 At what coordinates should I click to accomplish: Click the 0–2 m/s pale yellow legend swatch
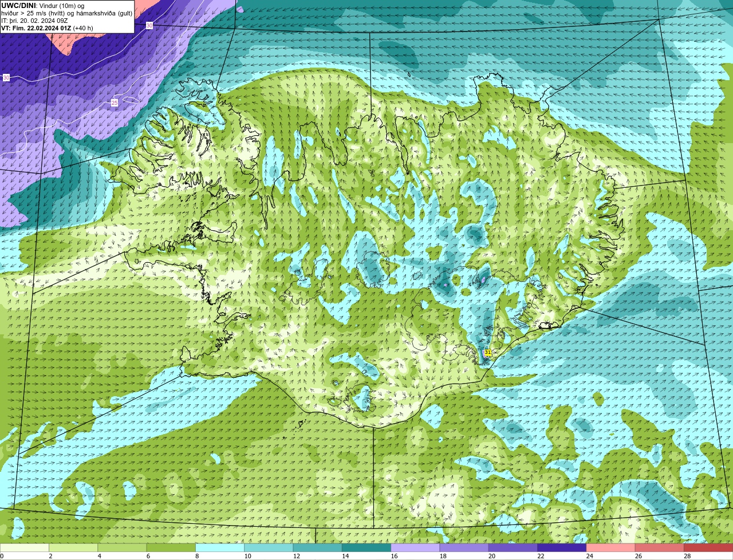[25, 547]
